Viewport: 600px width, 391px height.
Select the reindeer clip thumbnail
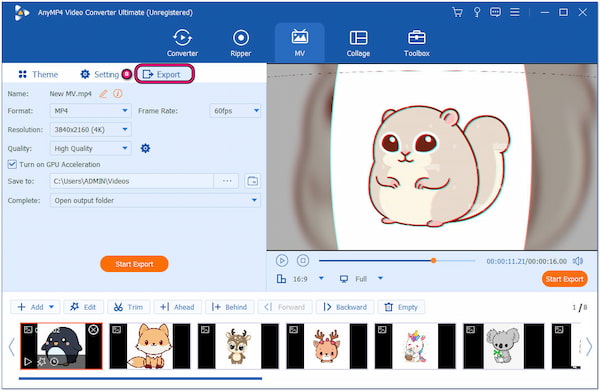point(326,346)
